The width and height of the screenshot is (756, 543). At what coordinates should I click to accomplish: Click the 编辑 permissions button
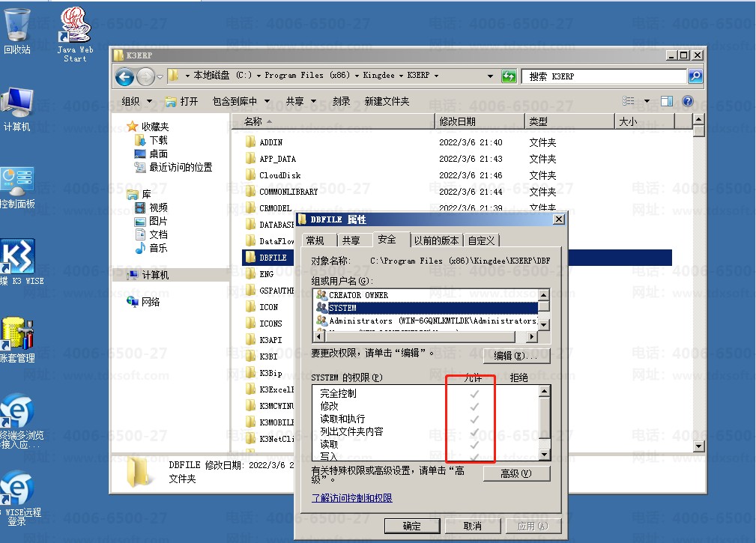(x=516, y=356)
